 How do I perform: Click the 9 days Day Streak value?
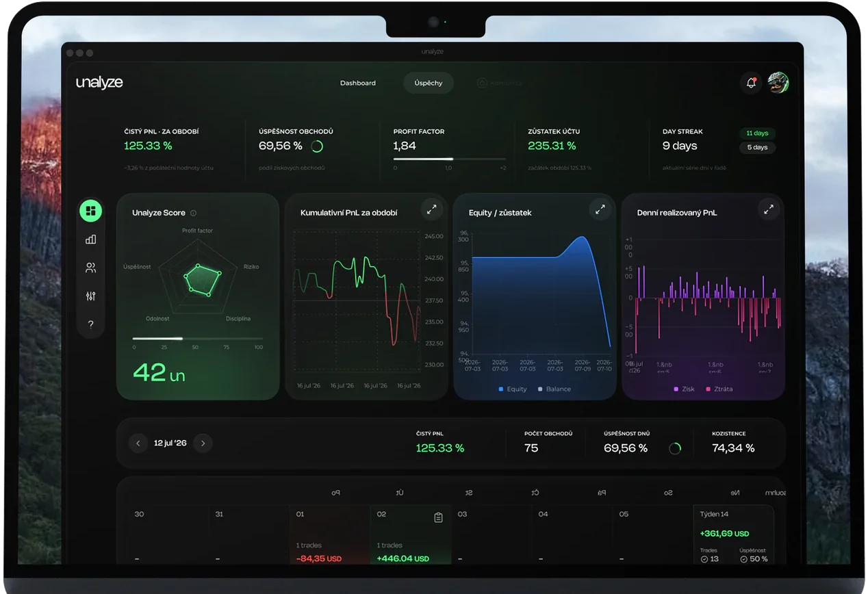pyautogui.click(x=680, y=146)
